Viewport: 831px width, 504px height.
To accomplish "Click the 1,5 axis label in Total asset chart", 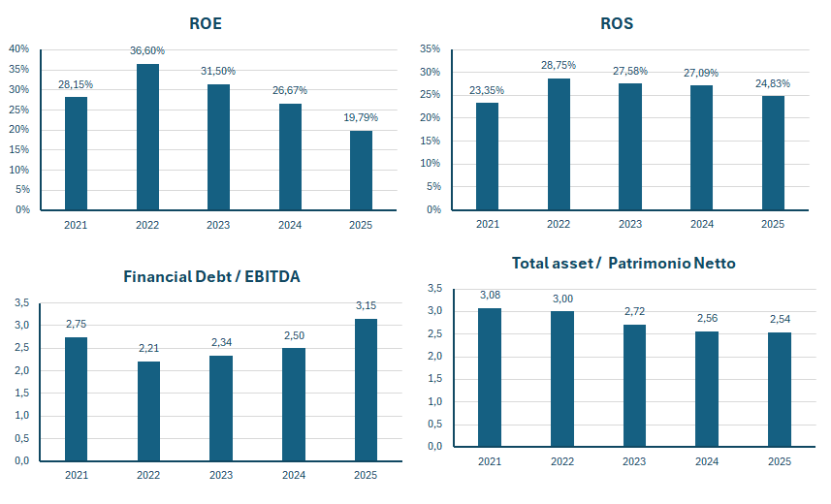I will 434,379.
